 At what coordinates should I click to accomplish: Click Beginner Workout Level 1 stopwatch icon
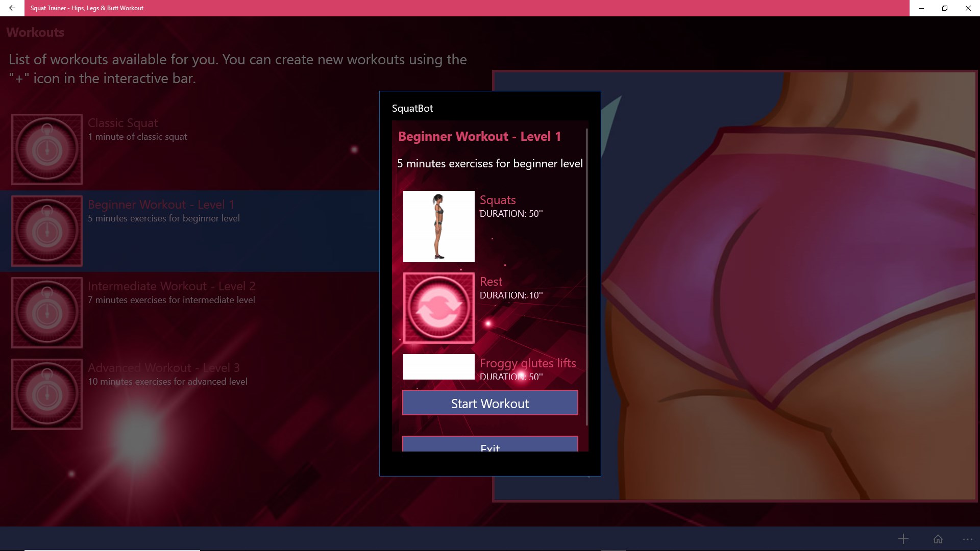(x=47, y=231)
